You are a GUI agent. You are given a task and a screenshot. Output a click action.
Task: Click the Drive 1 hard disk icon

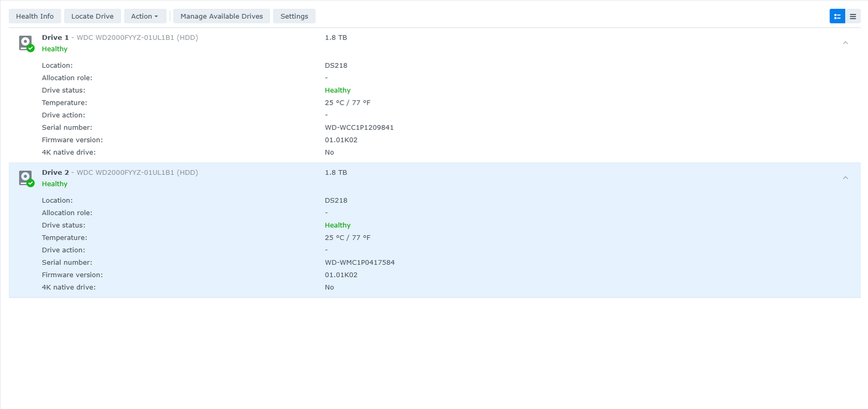[26, 42]
